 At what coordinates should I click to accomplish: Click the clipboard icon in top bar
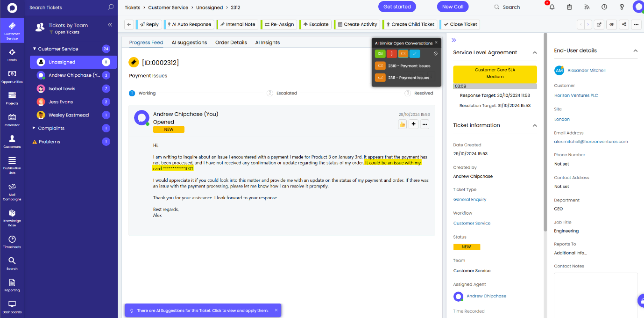coord(569,7)
